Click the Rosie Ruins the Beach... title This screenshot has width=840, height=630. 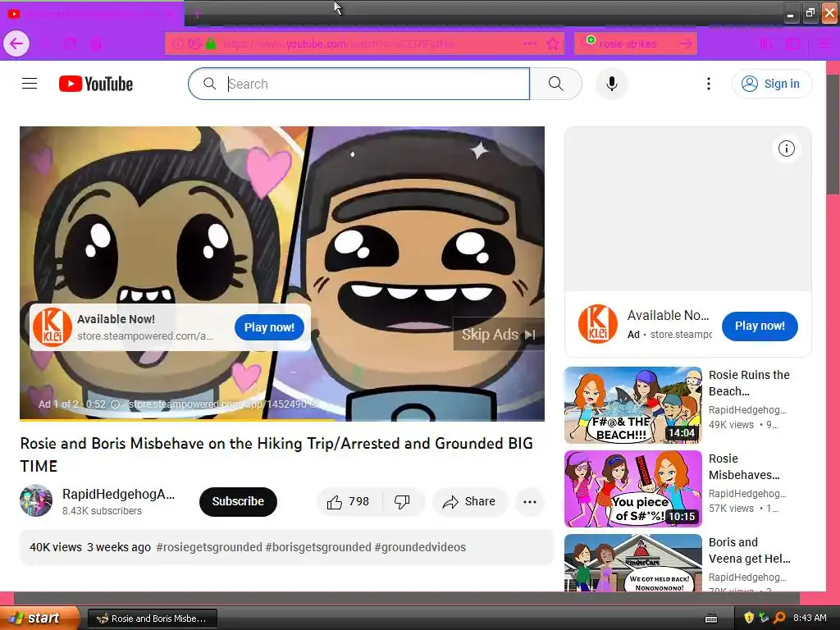click(x=749, y=383)
